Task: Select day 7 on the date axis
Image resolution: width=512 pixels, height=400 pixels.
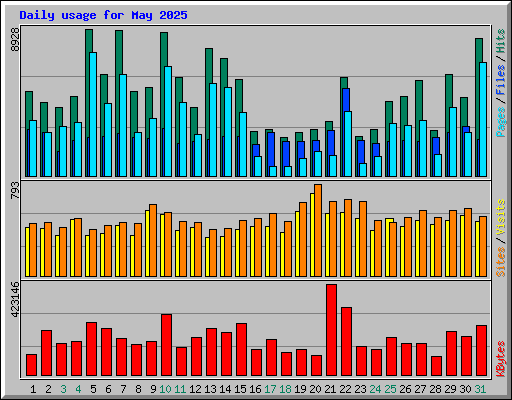Action: (123, 389)
